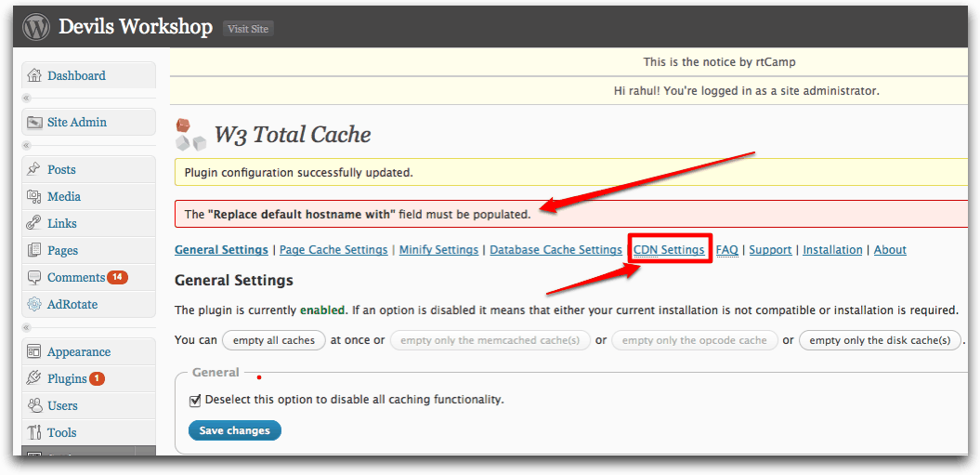Collapse the menu section below AdRotate
This screenshot has width=980, height=475.
pyautogui.click(x=26, y=327)
